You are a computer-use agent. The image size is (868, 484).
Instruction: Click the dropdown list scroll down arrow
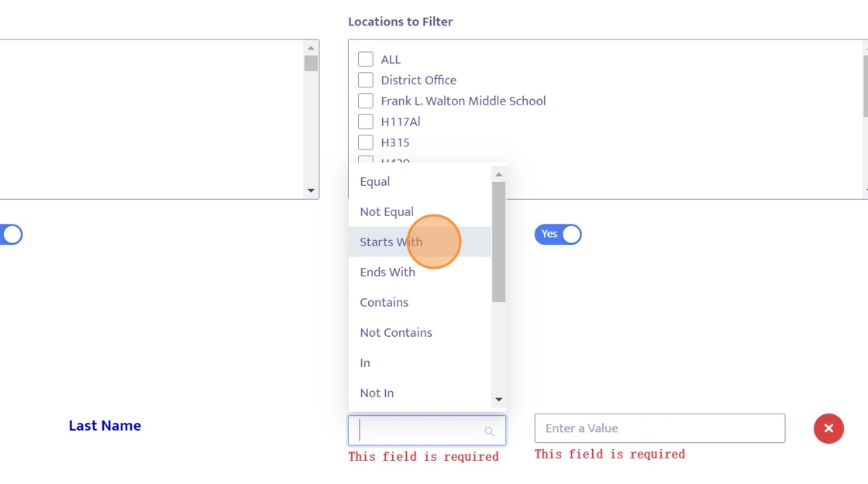pos(498,400)
